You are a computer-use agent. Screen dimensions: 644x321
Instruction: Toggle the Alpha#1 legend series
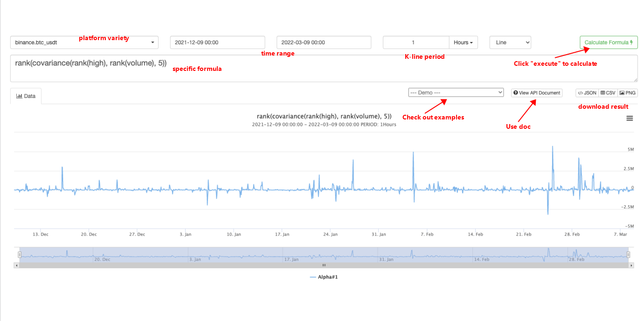(324, 277)
